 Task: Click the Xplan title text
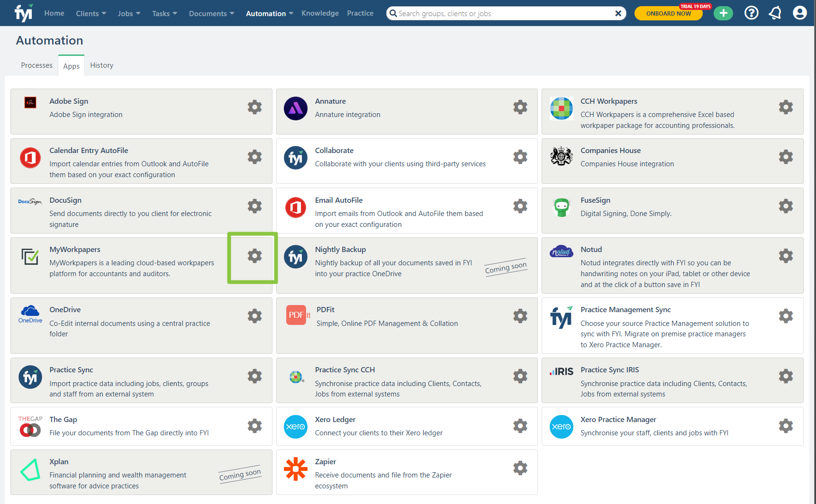pyautogui.click(x=59, y=462)
